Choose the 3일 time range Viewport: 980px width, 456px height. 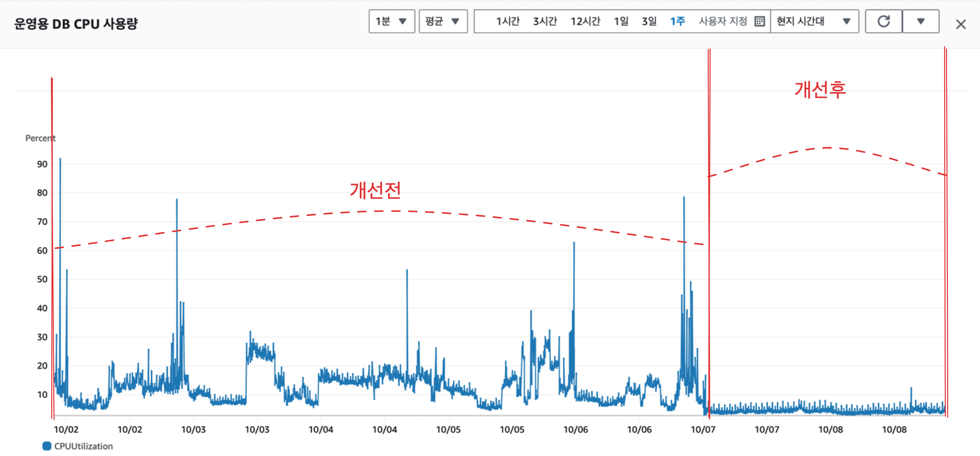pos(649,21)
